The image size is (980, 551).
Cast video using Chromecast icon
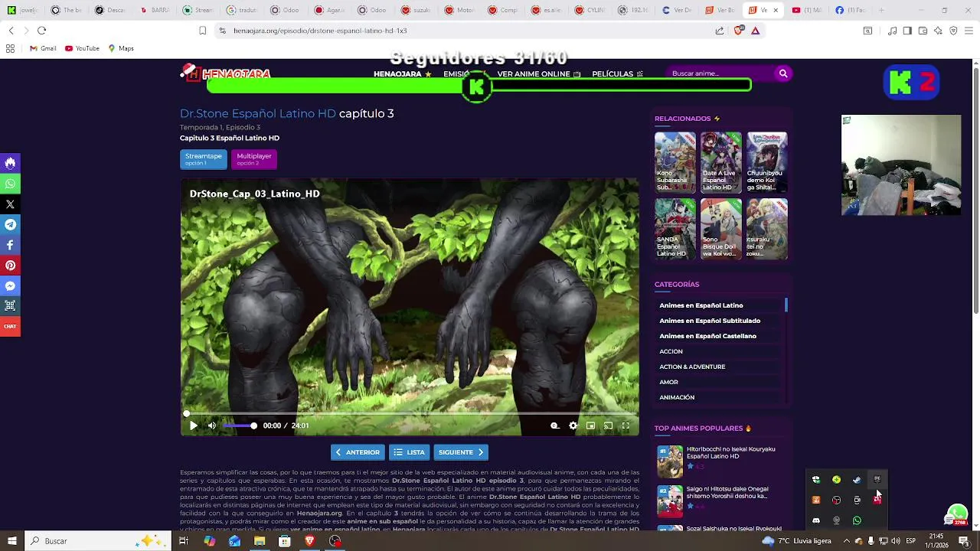click(608, 425)
